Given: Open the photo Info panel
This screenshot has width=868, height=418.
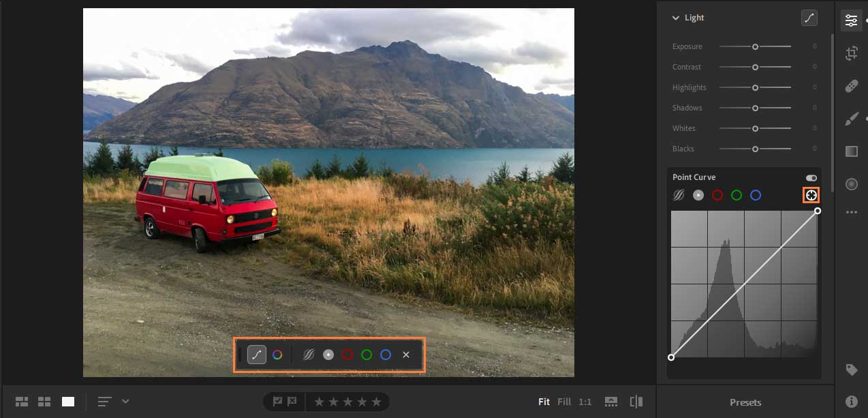Looking at the screenshot, I should tap(851, 402).
